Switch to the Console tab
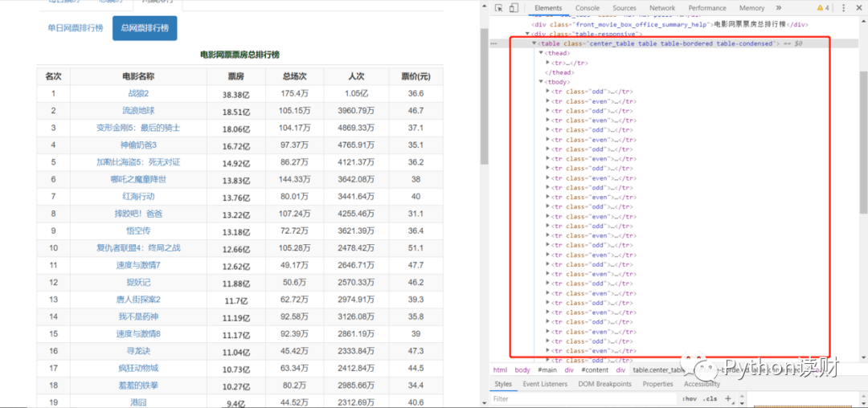This screenshot has width=868, height=408. coord(588,8)
